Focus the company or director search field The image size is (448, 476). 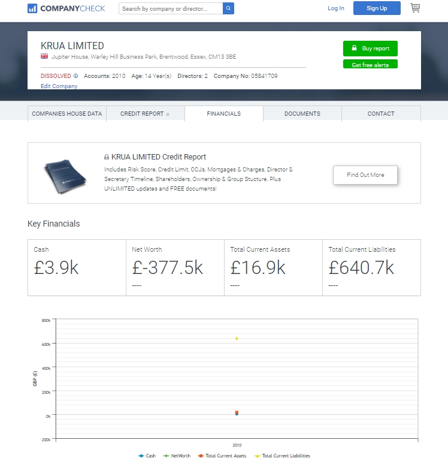pyautogui.click(x=171, y=8)
